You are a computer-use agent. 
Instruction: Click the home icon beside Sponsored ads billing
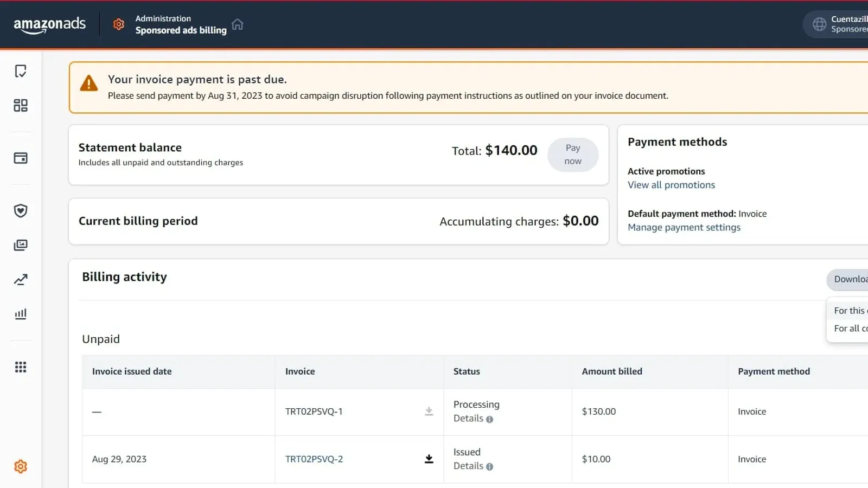(x=237, y=24)
